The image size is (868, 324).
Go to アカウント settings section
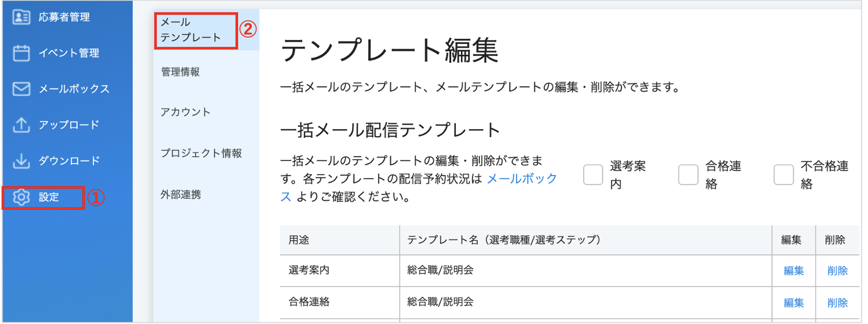[186, 112]
